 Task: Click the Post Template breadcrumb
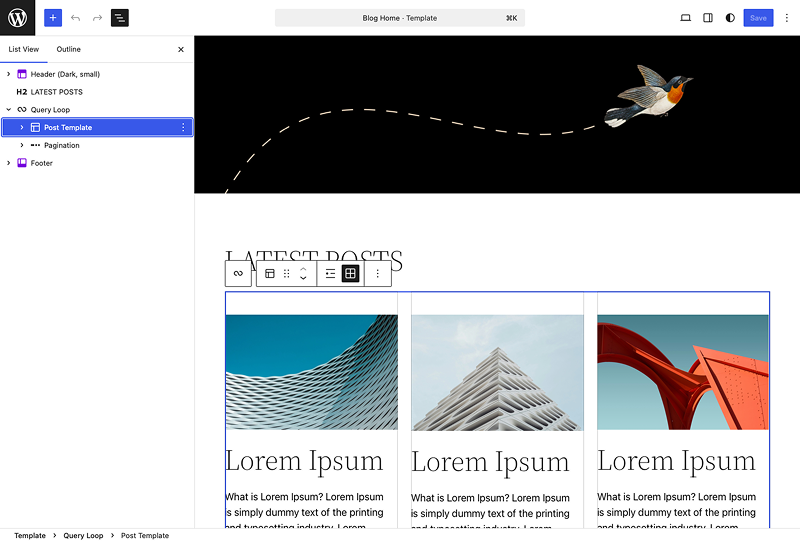[145, 535]
